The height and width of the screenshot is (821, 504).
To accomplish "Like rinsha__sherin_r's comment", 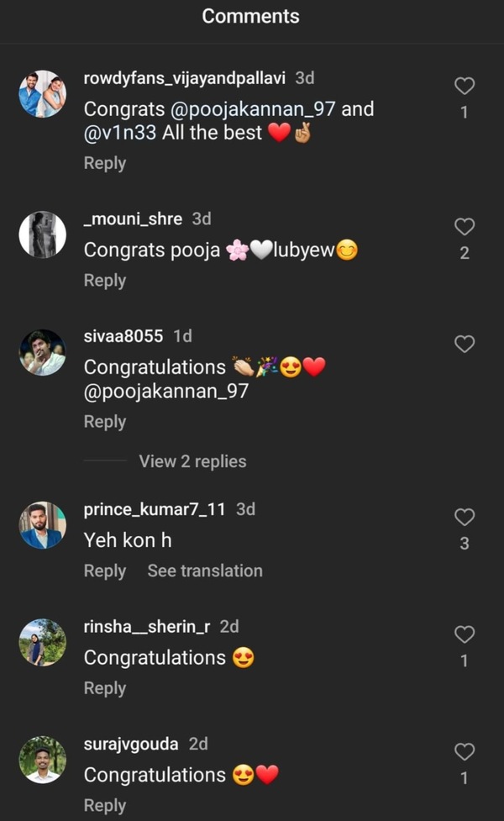I will point(464,634).
